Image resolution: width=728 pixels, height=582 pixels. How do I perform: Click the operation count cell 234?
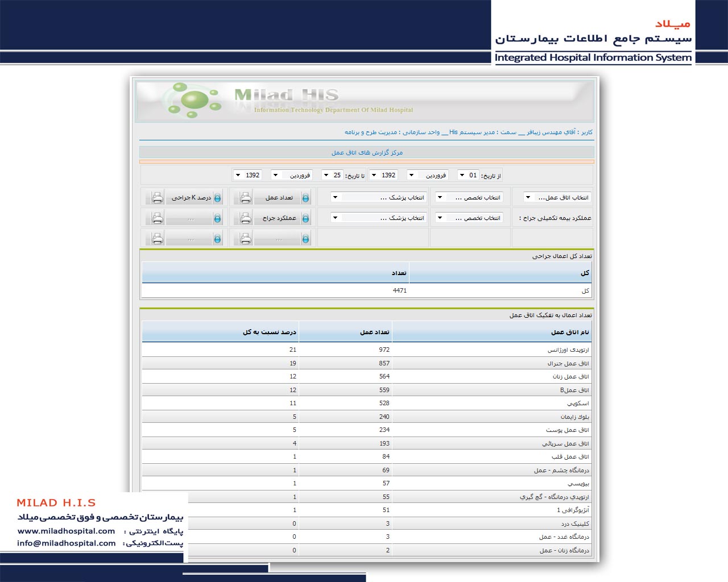coord(384,430)
